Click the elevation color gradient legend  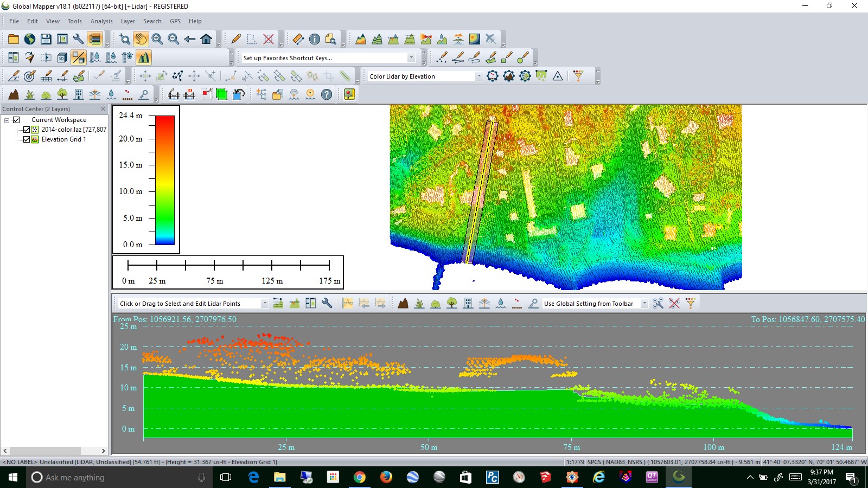pyautogui.click(x=165, y=180)
